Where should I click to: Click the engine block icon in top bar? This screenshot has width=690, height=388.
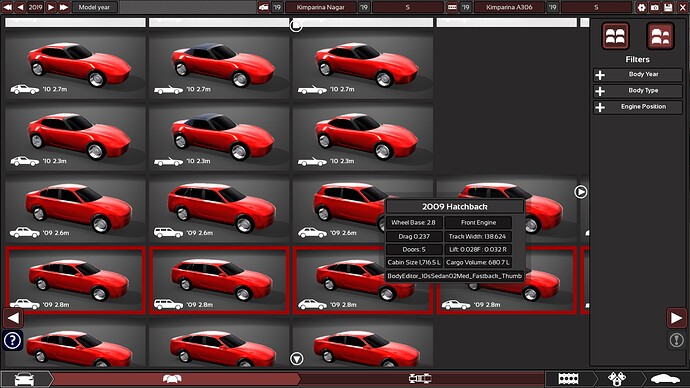[x=452, y=7]
